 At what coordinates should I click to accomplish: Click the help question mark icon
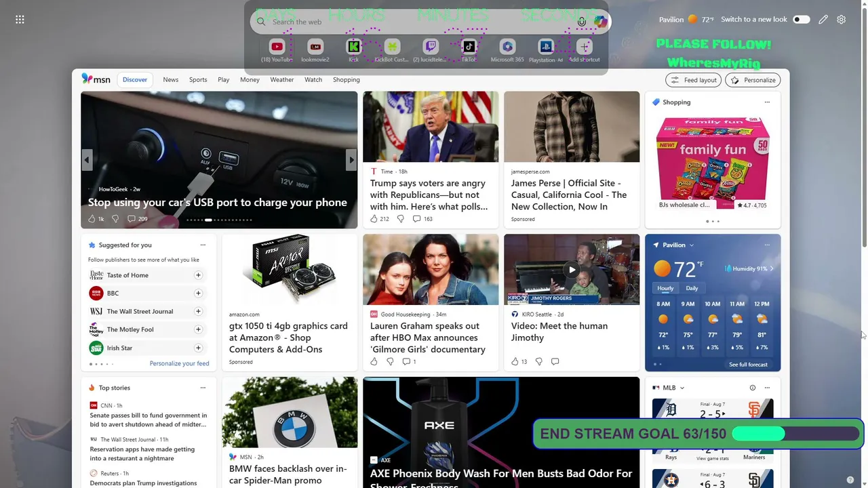click(850, 480)
